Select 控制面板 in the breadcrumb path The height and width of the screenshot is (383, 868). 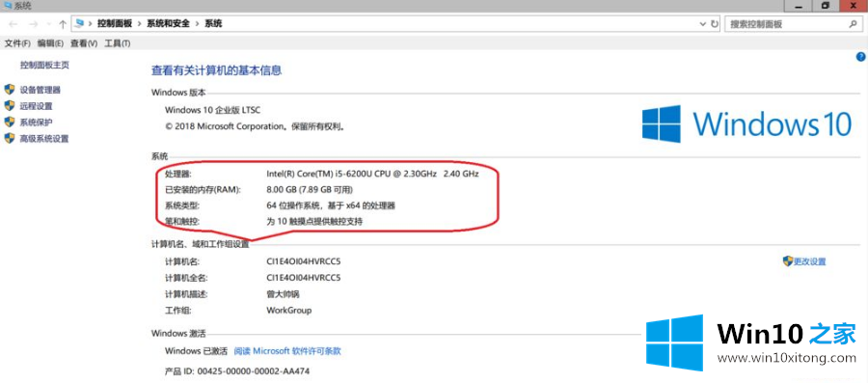pos(115,24)
